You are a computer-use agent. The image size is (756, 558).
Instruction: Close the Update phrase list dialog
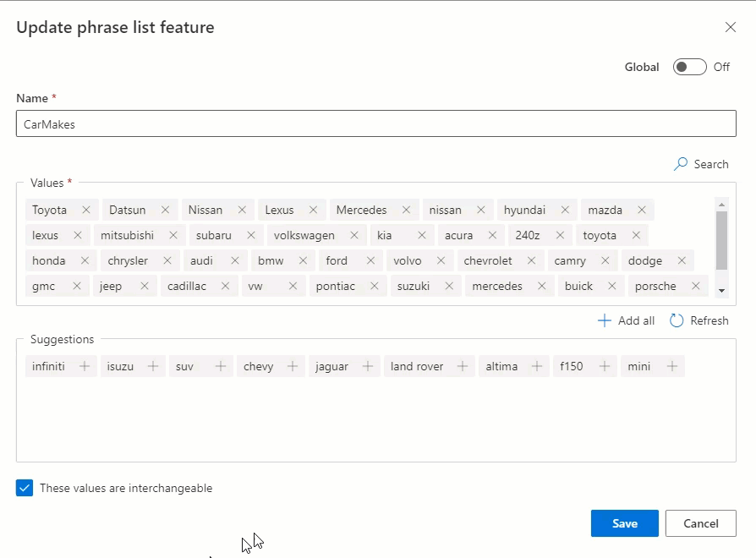point(731,27)
